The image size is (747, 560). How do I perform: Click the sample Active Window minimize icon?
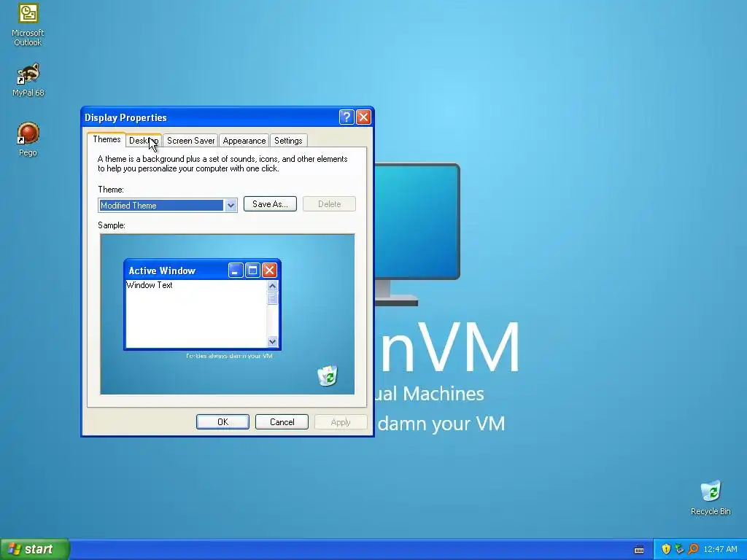pos(236,271)
